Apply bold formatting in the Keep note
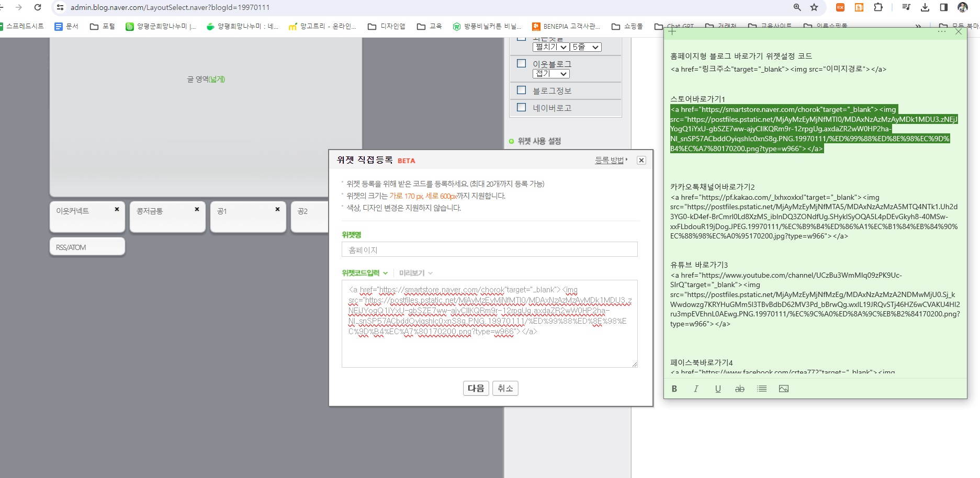The height and width of the screenshot is (478, 980). click(674, 389)
